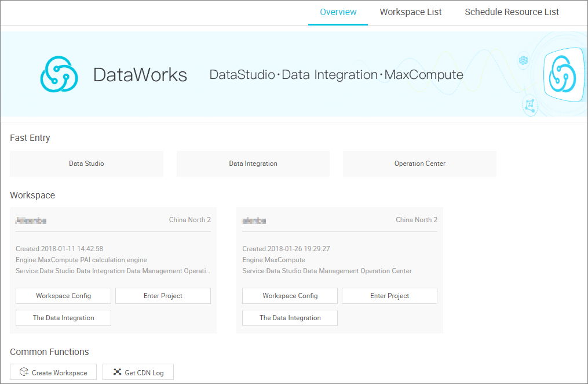Enter Project for workspace created 2018-01-11
This screenshot has width=588, height=384.
[163, 296]
